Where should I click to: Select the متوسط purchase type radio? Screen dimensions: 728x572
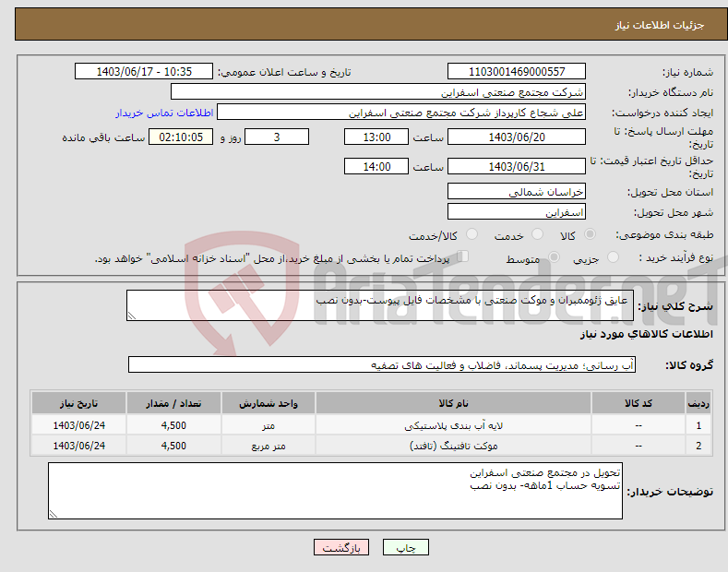coord(554,256)
